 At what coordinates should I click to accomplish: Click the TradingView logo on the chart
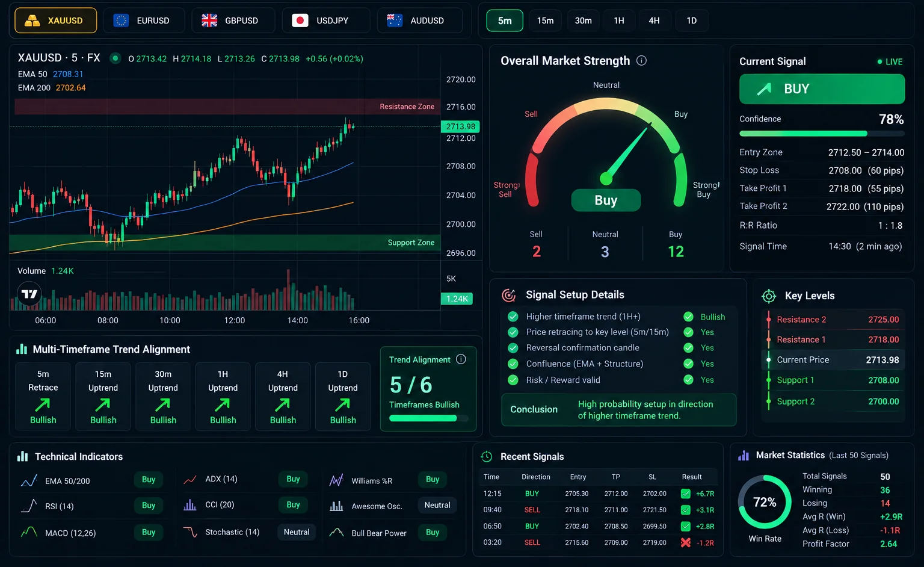[29, 294]
